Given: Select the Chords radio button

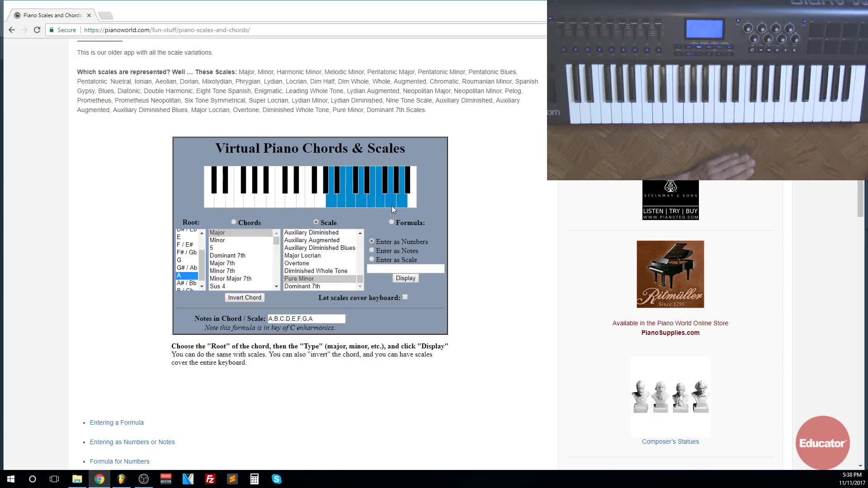Looking at the screenshot, I should click(234, 222).
